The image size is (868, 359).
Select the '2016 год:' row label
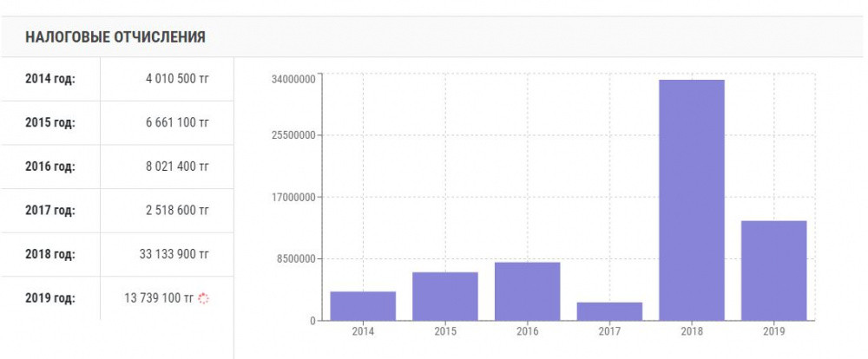pos(50,166)
